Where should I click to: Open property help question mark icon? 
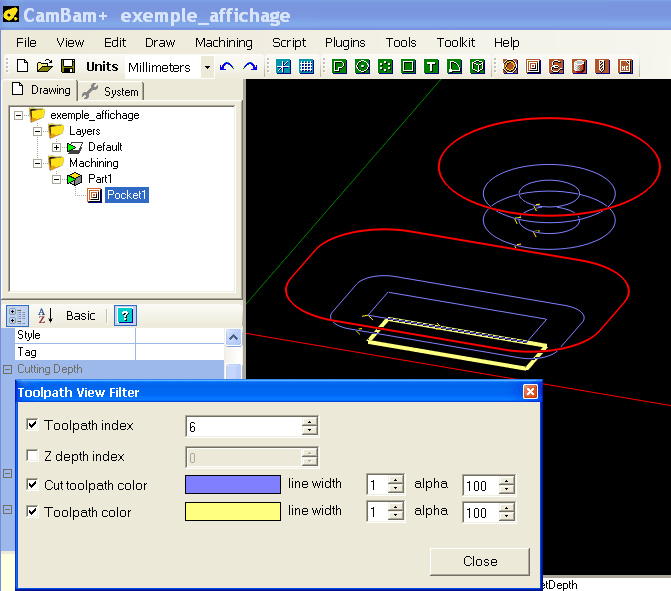point(125,316)
